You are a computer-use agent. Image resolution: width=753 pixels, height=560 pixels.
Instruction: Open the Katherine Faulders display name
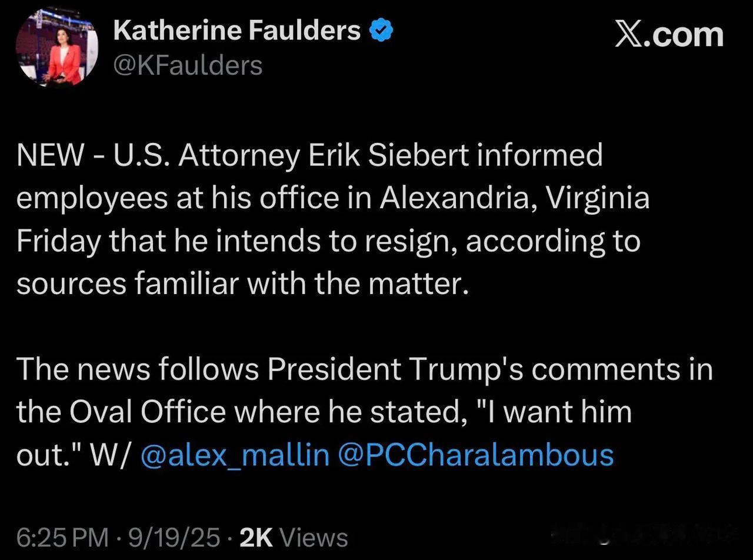[x=236, y=29]
